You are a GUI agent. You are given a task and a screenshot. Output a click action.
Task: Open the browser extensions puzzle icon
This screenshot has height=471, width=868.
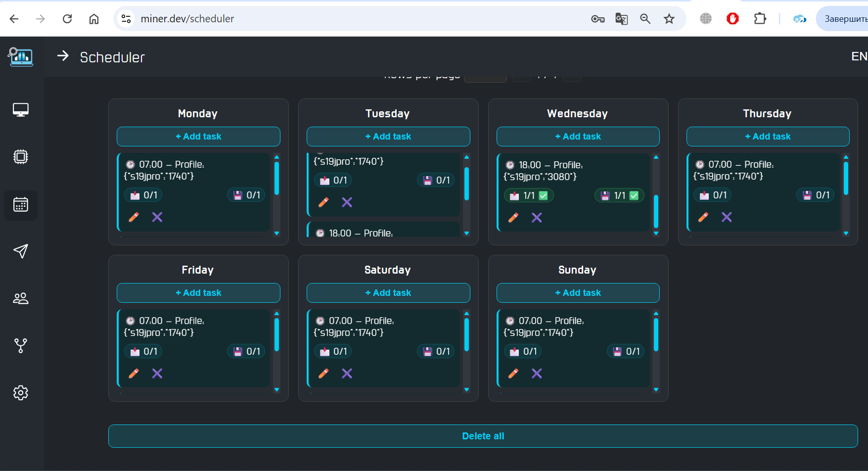(760, 19)
